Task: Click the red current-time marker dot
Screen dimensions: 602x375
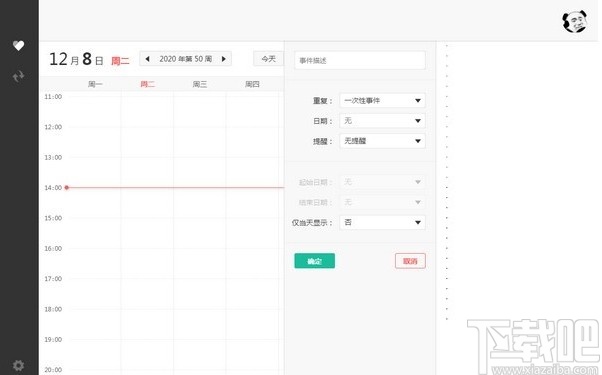Action: click(67, 187)
